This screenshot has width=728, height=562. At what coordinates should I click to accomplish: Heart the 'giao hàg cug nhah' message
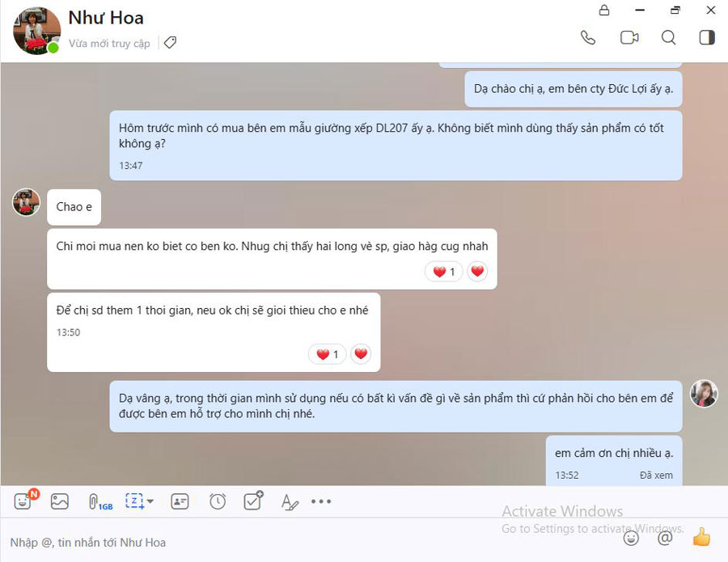click(477, 271)
